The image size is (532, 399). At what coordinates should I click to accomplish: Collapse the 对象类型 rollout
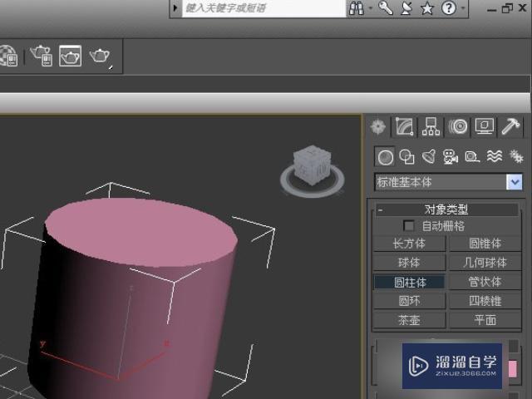pyautogui.click(x=446, y=209)
